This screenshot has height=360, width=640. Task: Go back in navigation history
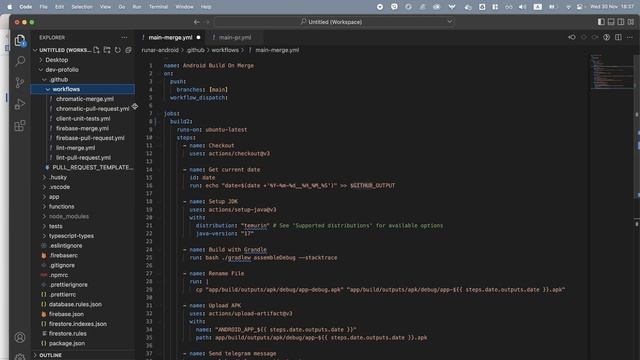coord(196,22)
